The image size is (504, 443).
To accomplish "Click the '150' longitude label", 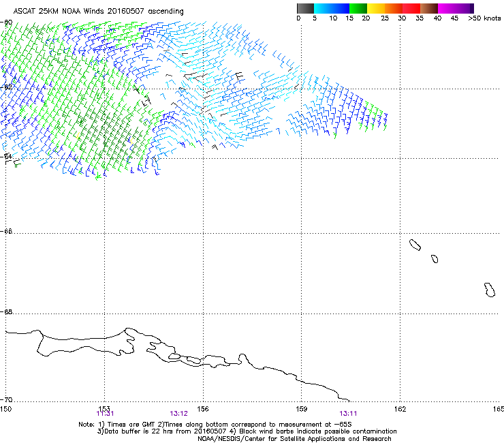I will [5, 409].
